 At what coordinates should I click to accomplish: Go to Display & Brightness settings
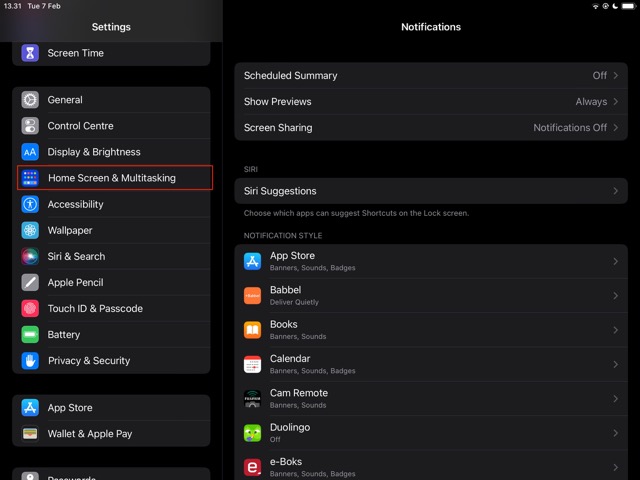coord(112,152)
